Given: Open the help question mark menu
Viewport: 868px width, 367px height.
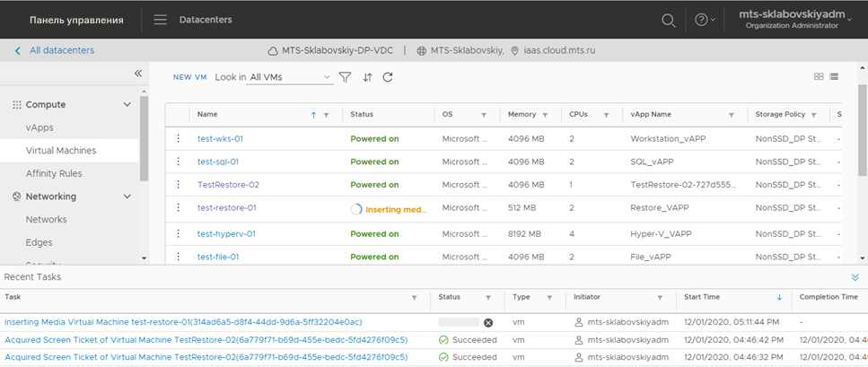Looking at the screenshot, I should (x=702, y=20).
